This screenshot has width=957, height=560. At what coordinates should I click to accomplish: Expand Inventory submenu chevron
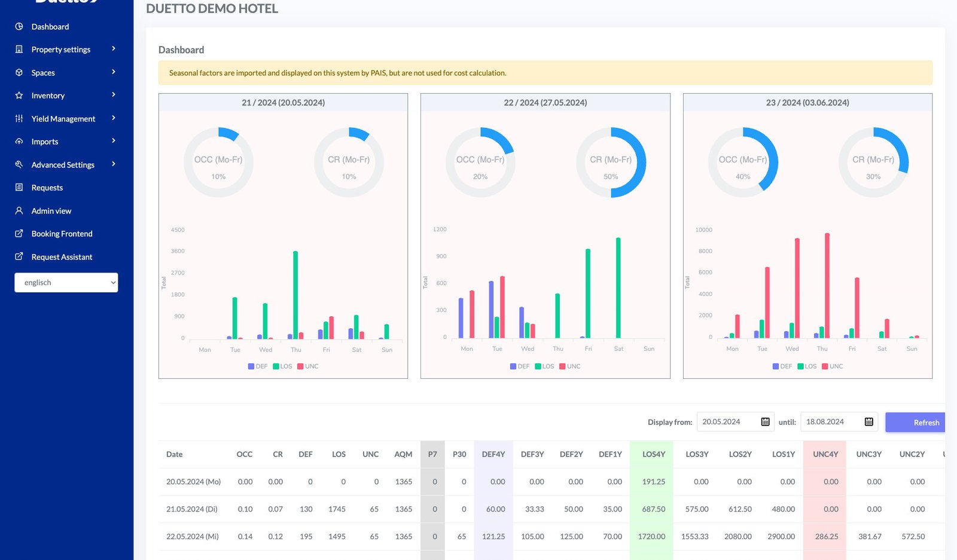[114, 95]
